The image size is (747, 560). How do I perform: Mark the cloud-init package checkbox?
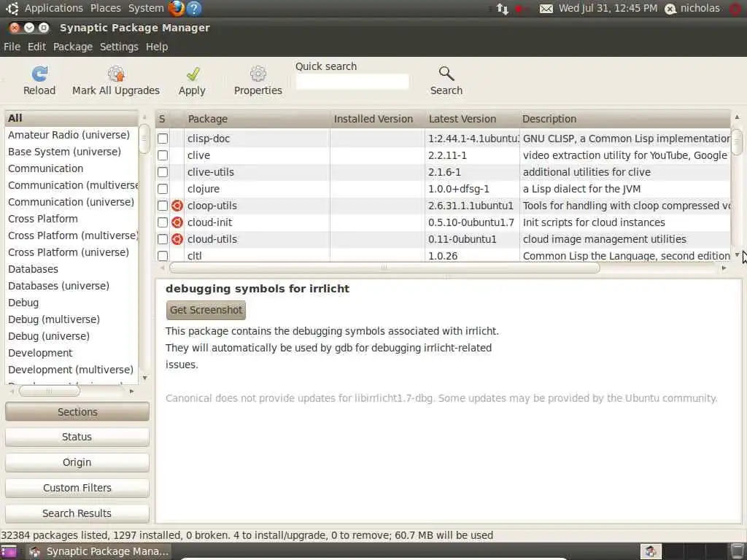[163, 222]
